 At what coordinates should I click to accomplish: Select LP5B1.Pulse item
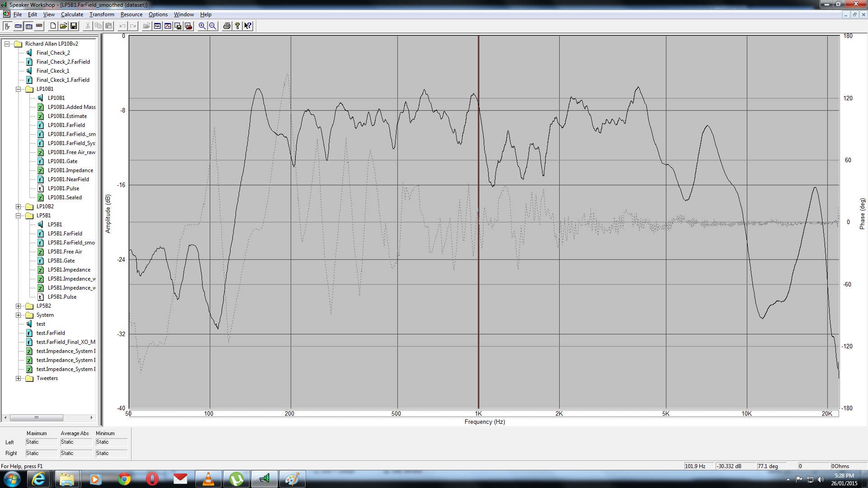click(62, 297)
